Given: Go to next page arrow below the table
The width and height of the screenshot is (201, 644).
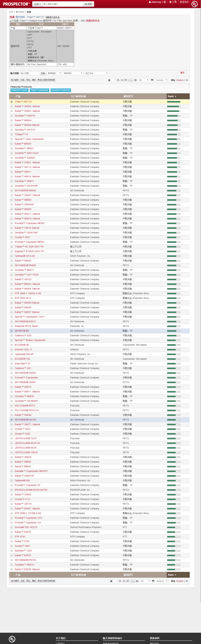Looking at the screenshot, I should point(134,581).
